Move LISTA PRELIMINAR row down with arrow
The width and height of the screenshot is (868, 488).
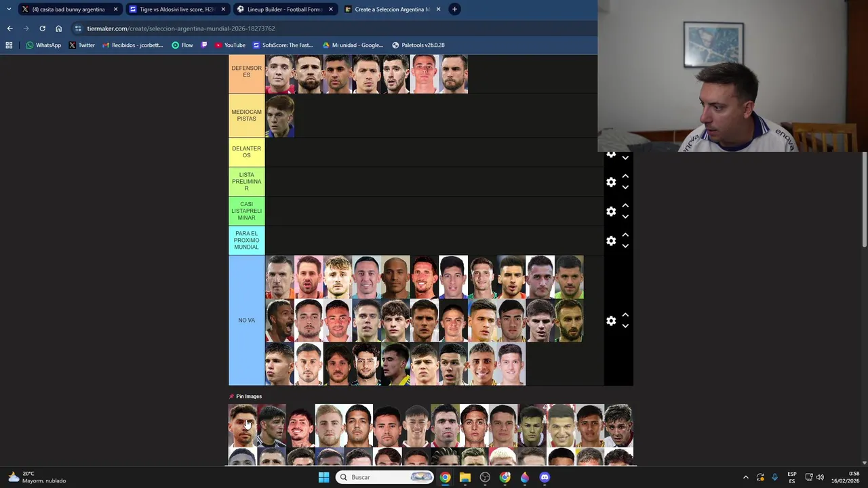click(625, 188)
